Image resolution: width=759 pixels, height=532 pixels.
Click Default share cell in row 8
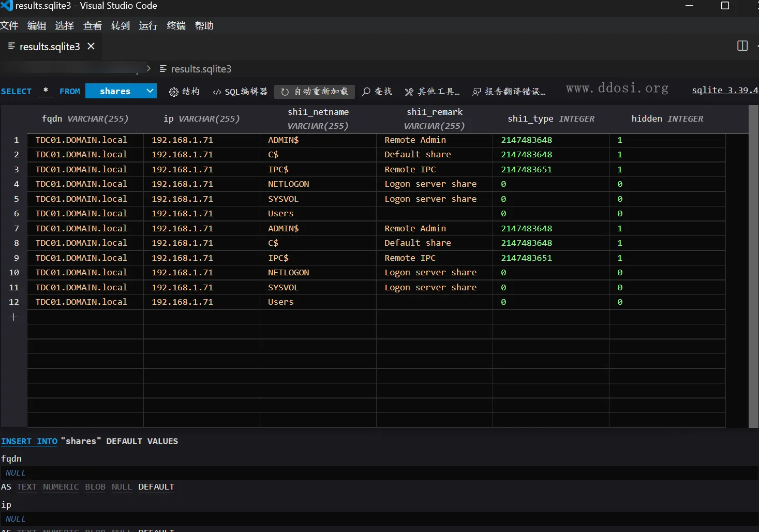[x=435, y=243]
